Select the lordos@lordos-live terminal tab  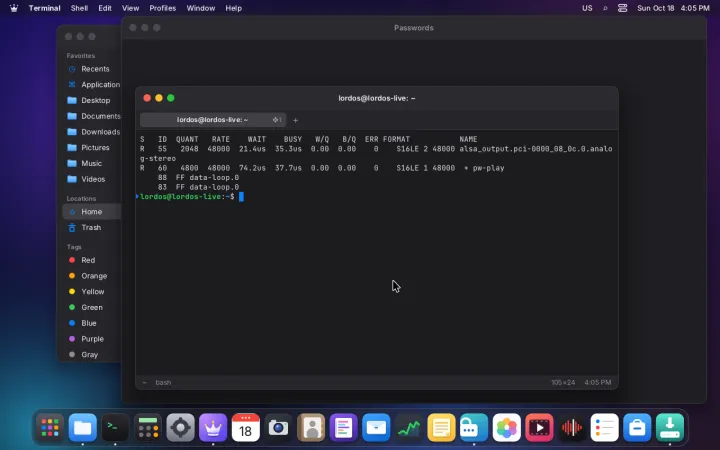(x=213, y=120)
